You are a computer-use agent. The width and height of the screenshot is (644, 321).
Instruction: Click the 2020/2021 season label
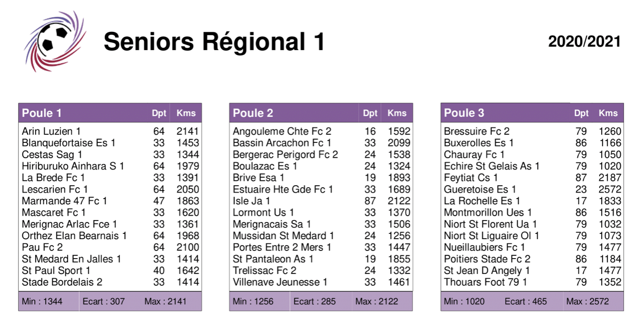pos(584,41)
